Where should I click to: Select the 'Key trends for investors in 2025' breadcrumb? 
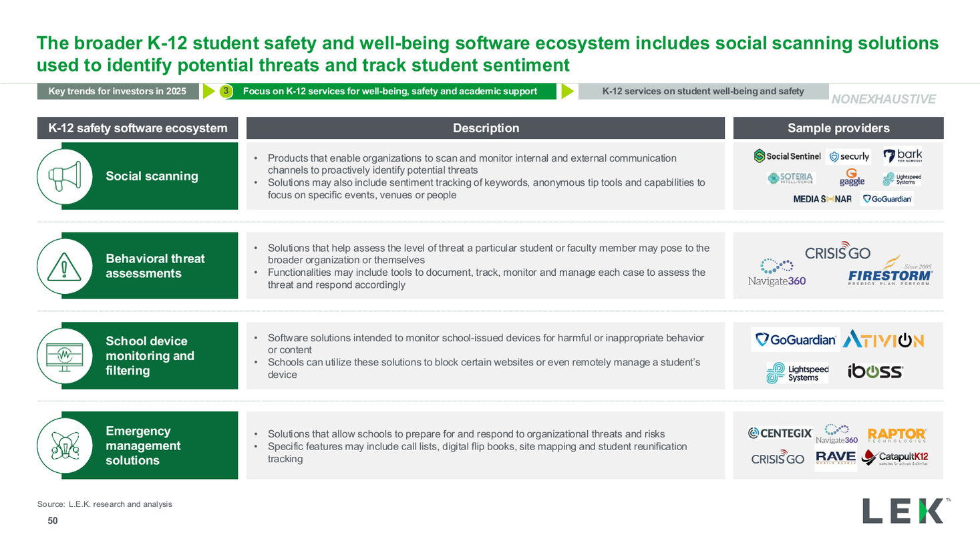(x=118, y=91)
